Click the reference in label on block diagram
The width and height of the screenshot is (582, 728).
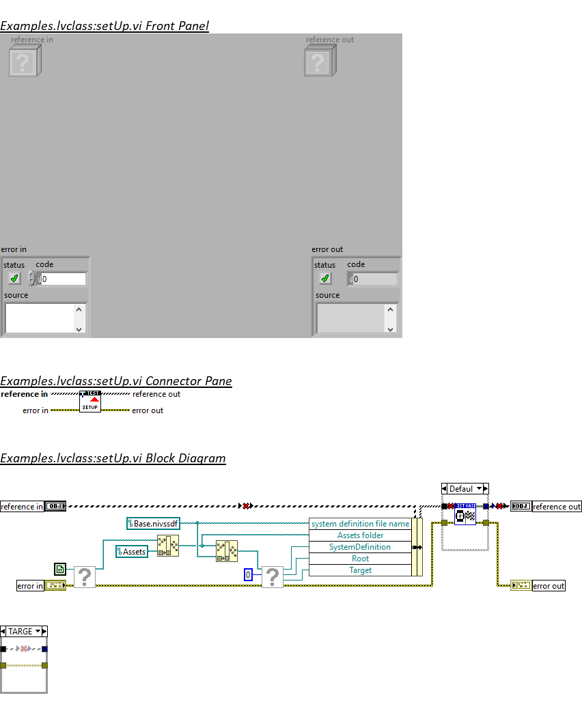click(x=22, y=507)
